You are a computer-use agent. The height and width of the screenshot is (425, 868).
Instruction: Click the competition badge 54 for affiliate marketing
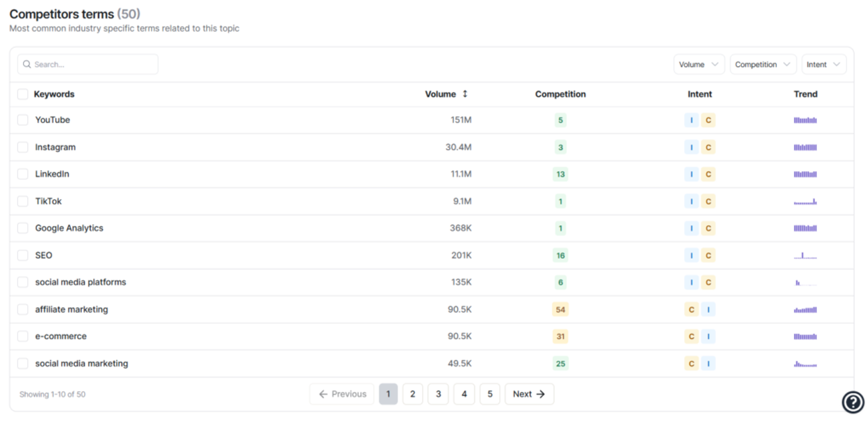coord(561,309)
